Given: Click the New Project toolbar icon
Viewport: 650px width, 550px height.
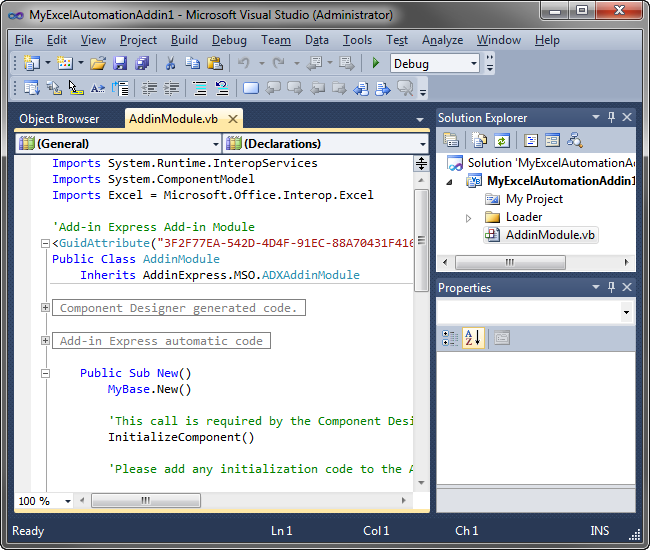Looking at the screenshot, I should pos(32,63).
